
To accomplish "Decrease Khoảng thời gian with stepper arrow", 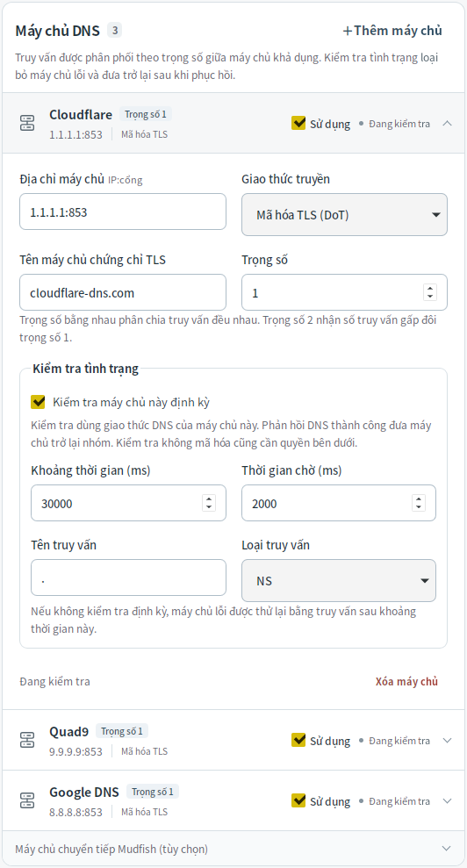I will coord(209,507).
